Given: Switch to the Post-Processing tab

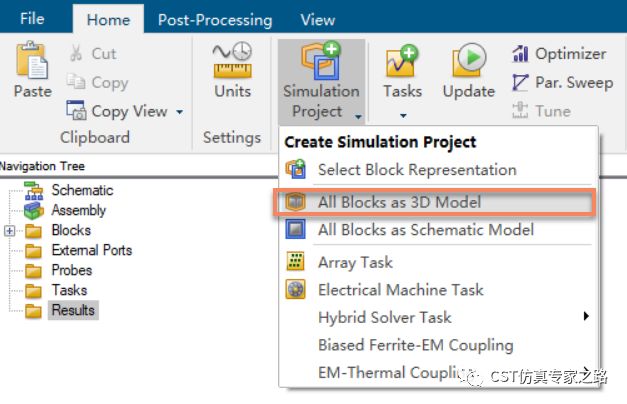Looking at the screenshot, I should [x=215, y=20].
